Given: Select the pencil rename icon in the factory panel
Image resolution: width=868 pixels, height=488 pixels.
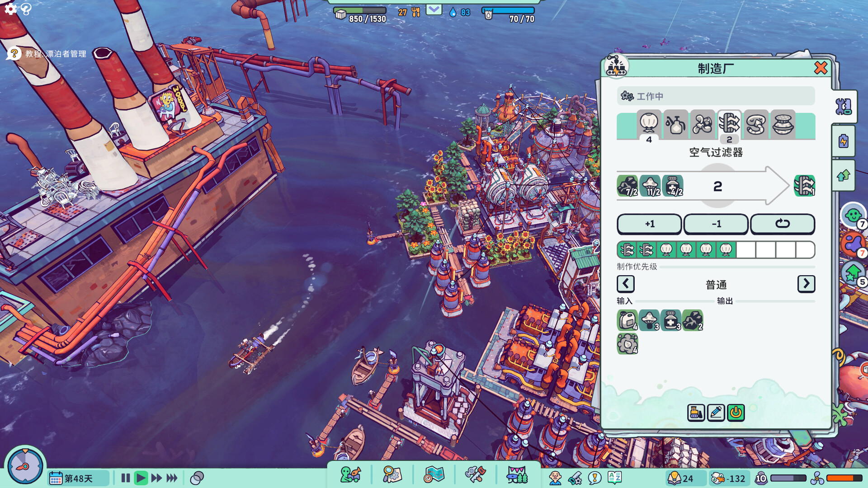Looking at the screenshot, I should (716, 413).
